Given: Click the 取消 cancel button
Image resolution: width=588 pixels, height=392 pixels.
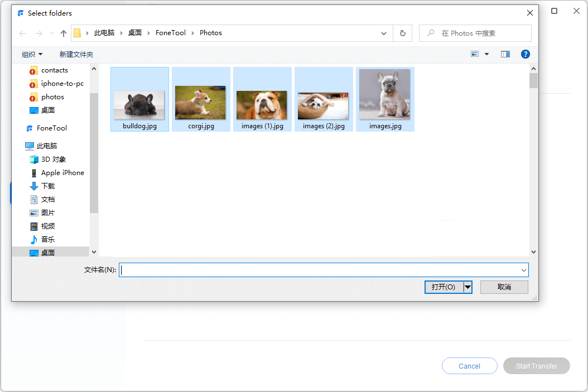Looking at the screenshot, I should click(504, 287).
